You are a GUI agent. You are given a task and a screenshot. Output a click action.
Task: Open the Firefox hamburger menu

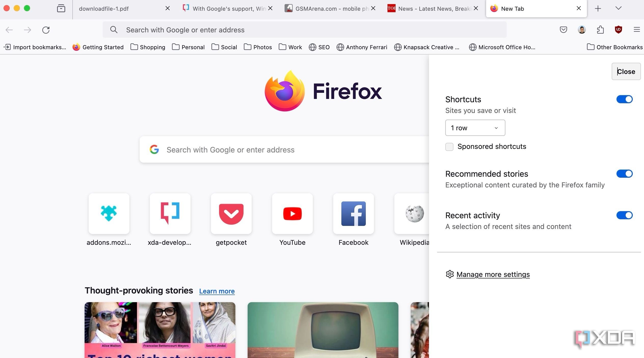pos(637,30)
